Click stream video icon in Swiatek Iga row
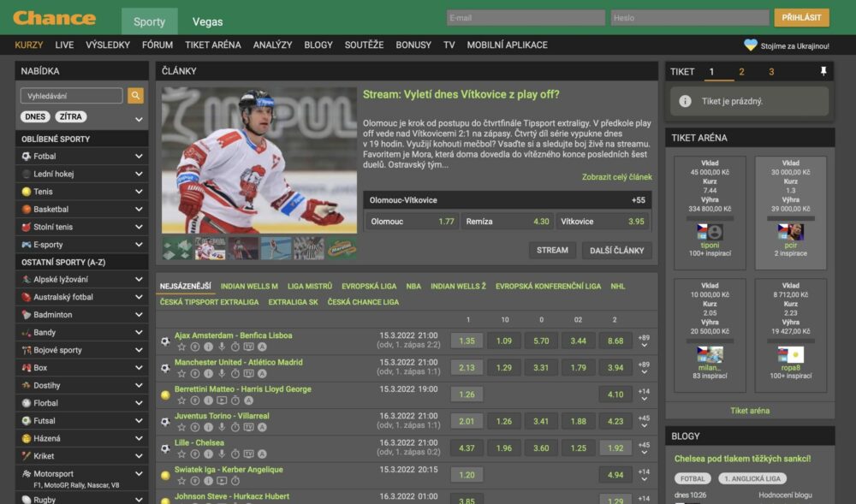856x504 pixels. point(222,481)
